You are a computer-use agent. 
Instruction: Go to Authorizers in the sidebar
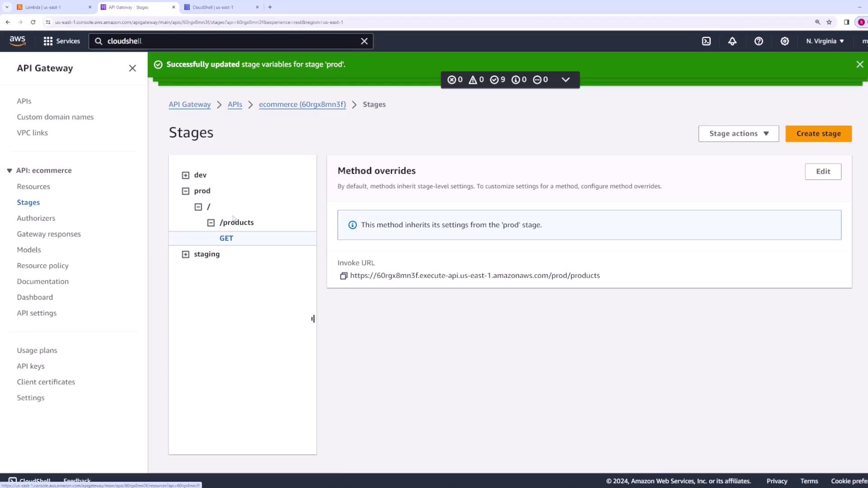(x=36, y=218)
